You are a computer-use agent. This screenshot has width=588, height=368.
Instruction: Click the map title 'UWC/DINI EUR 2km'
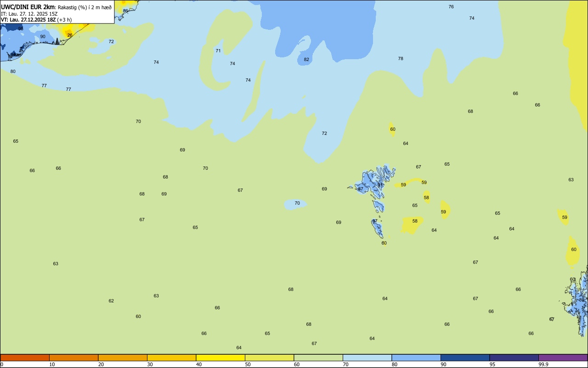tap(28, 7)
